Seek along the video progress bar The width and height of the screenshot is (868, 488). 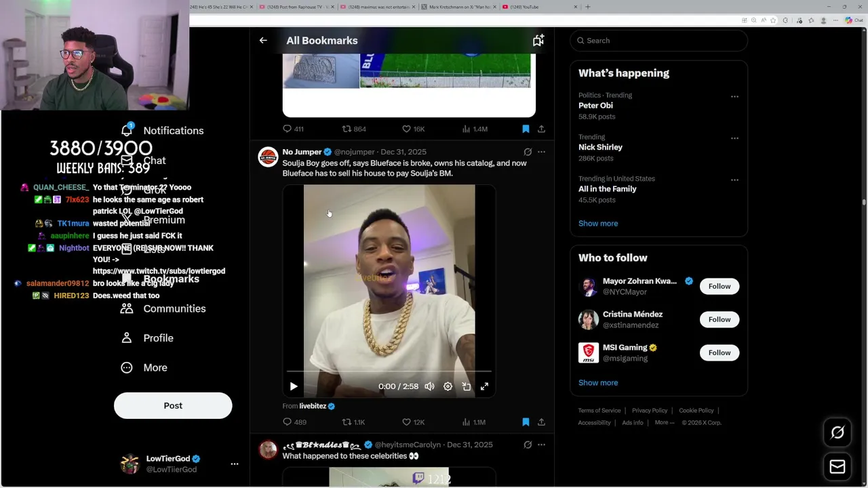[x=389, y=371]
